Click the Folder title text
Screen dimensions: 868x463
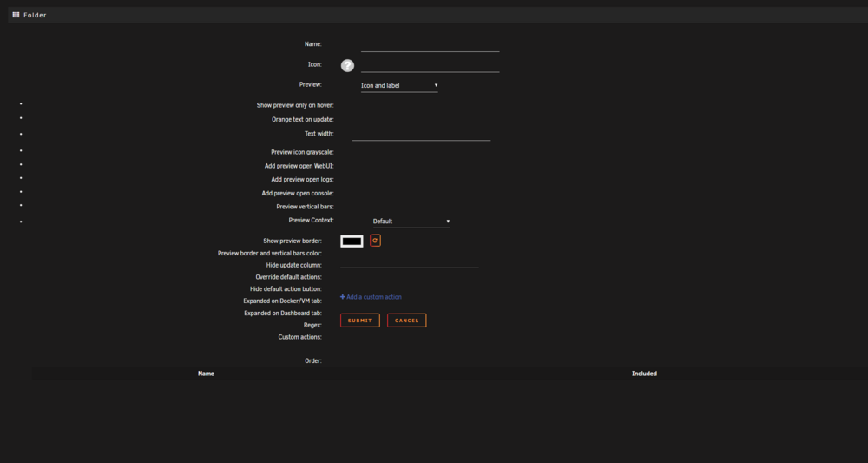[35, 15]
